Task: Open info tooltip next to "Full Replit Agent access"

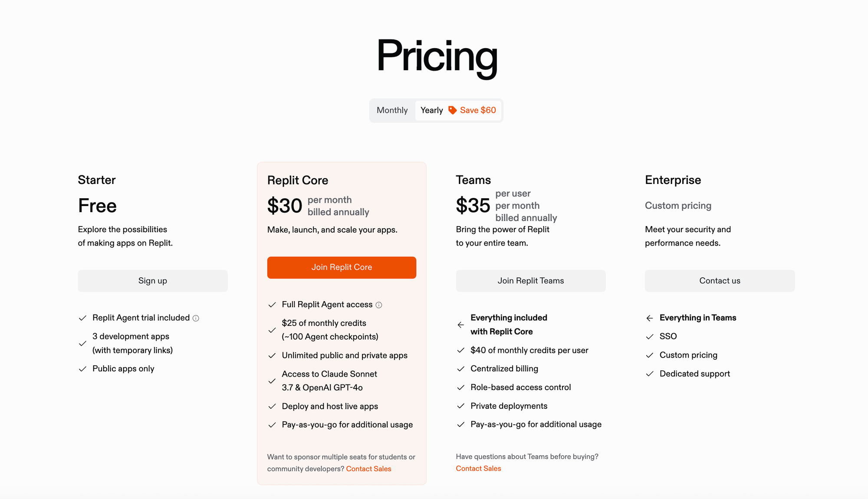Action: 380,304
